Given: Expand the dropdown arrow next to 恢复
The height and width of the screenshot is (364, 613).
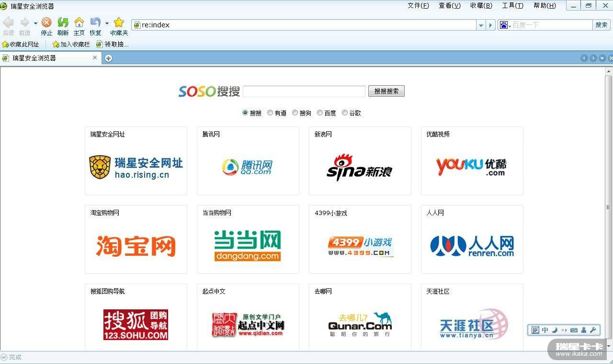Looking at the screenshot, I should pos(107,23).
